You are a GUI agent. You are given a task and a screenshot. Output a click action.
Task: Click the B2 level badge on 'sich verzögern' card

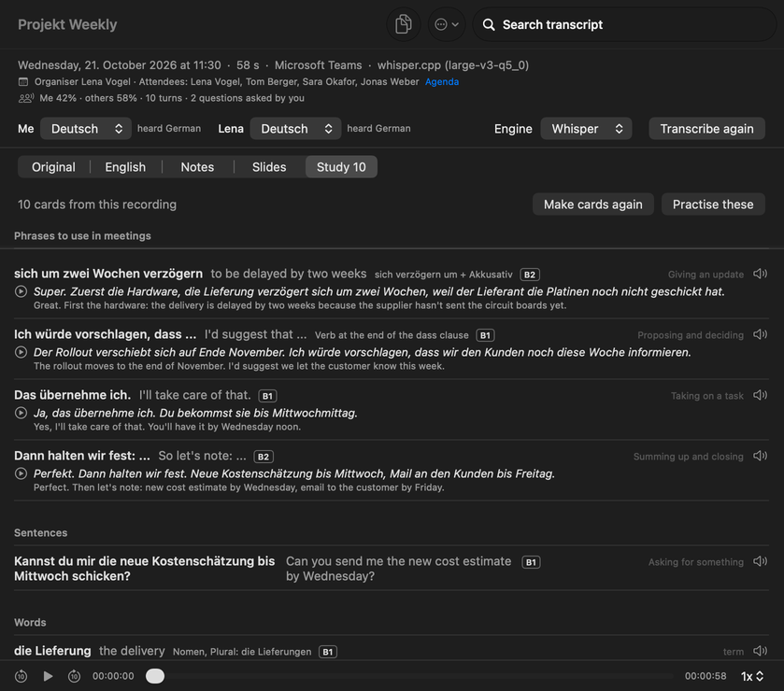[530, 275]
